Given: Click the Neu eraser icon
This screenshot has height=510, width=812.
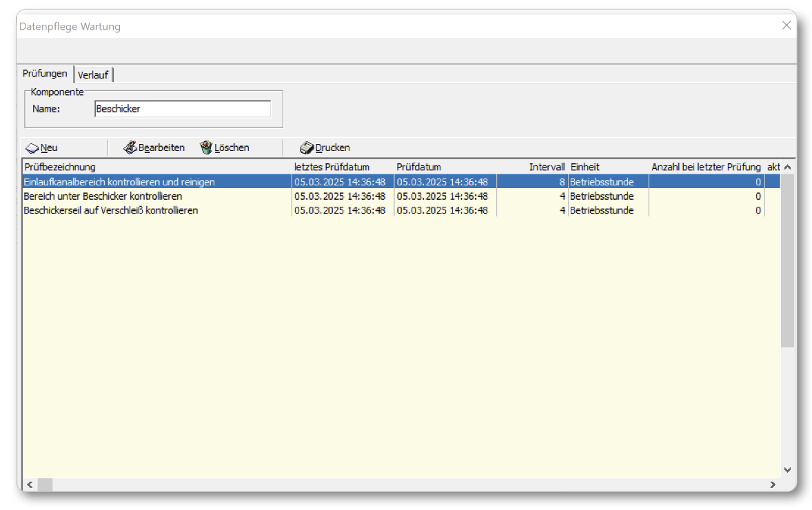Looking at the screenshot, I should [32, 148].
